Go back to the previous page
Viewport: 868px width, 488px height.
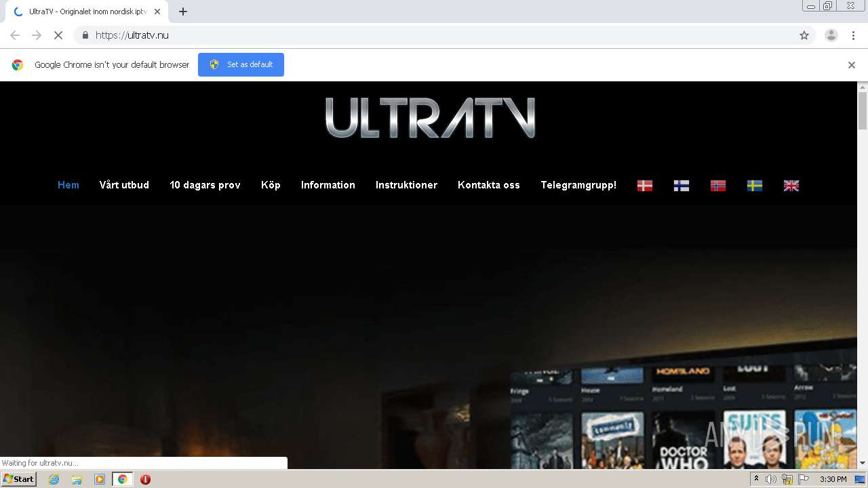click(x=15, y=35)
